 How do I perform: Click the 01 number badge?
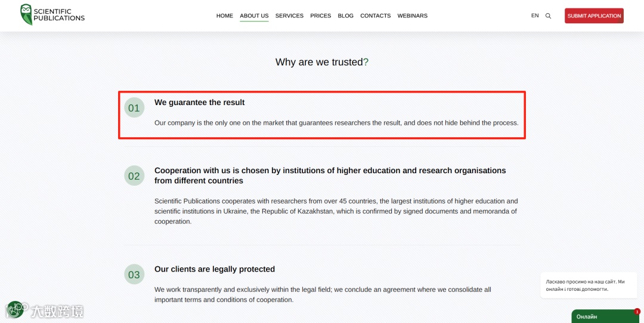(134, 108)
